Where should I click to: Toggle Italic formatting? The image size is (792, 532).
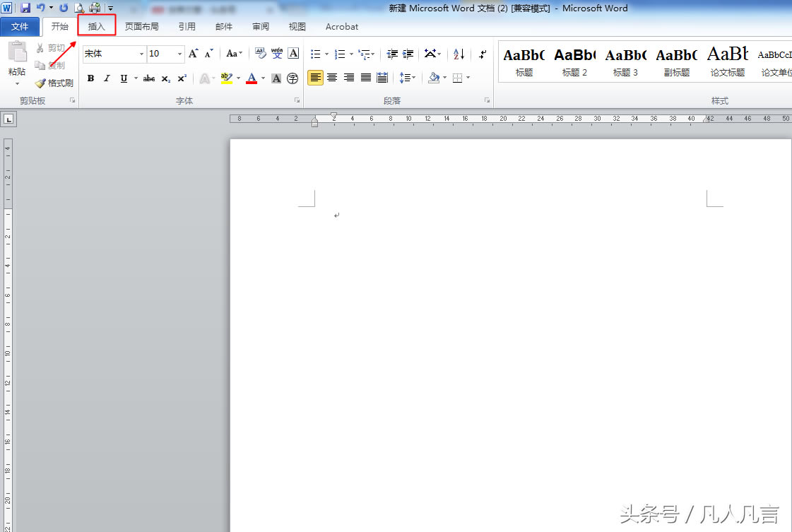point(107,78)
